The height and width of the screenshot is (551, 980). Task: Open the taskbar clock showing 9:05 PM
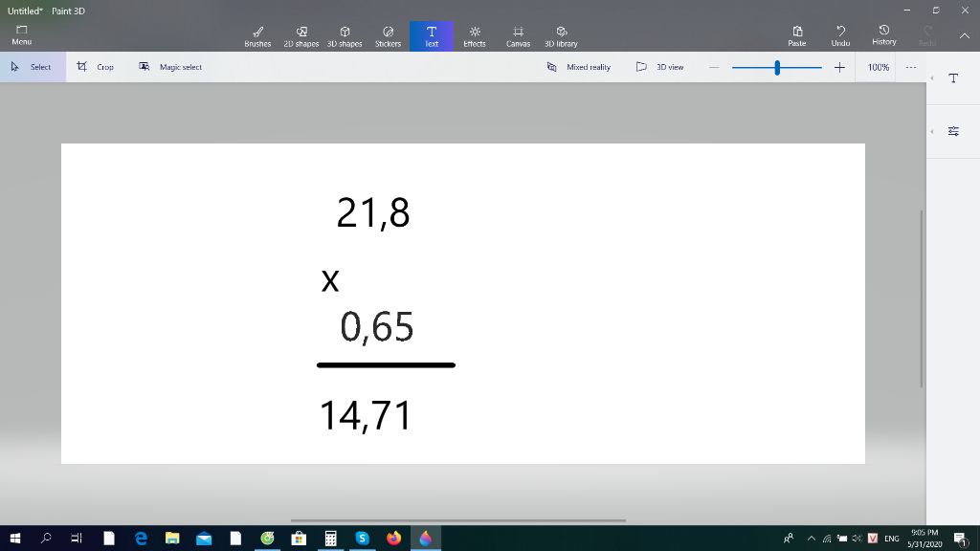(924, 539)
